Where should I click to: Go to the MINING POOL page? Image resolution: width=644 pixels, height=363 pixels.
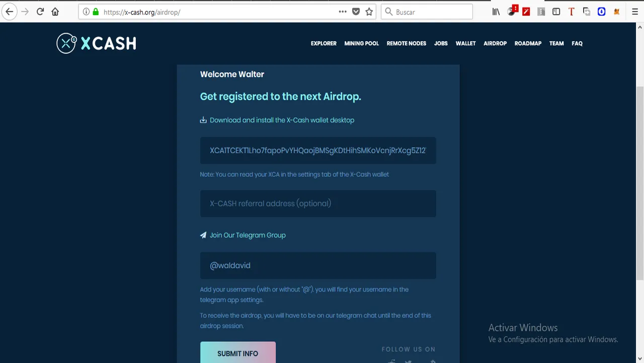coord(362,43)
